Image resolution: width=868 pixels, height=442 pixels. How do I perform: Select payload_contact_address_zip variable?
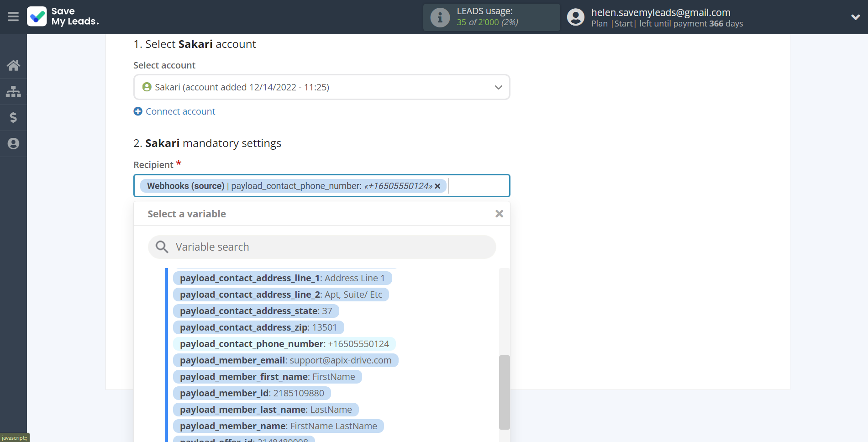(x=258, y=327)
